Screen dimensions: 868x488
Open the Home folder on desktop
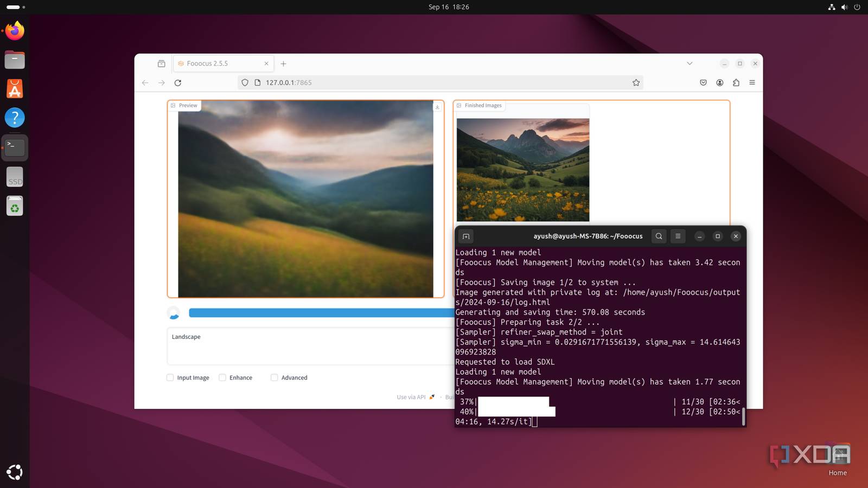(x=838, y=459)
